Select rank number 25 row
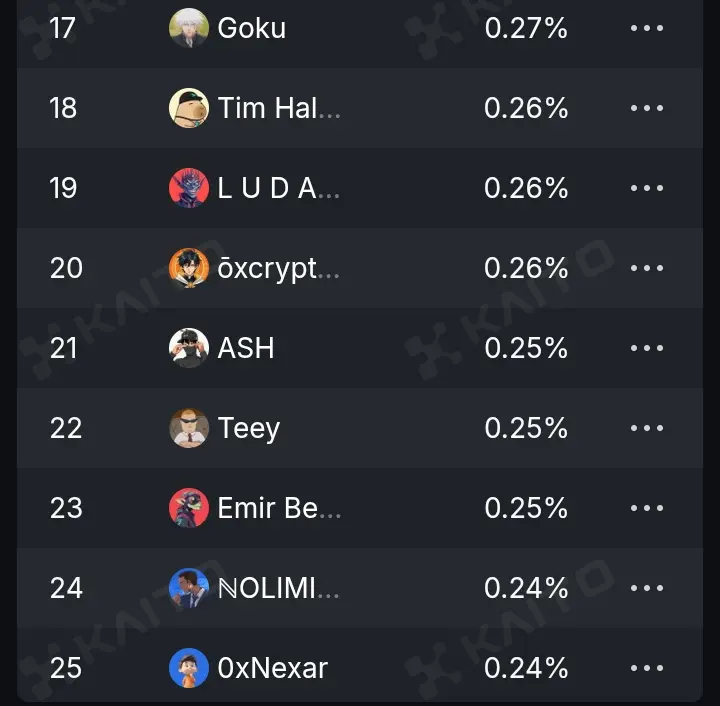This screenshot has height=706, width=720. click(x=360, y=668)
